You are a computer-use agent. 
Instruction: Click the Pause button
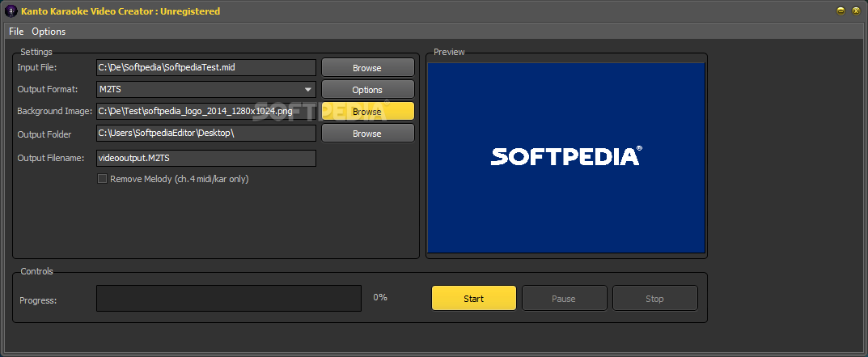click(564, 298)
